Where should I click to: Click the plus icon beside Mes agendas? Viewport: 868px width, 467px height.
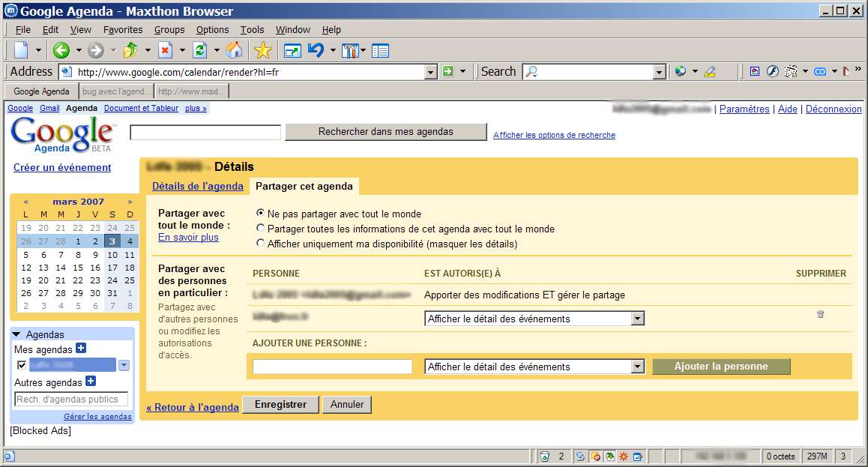pyautogui.click(x=81, y=348)
